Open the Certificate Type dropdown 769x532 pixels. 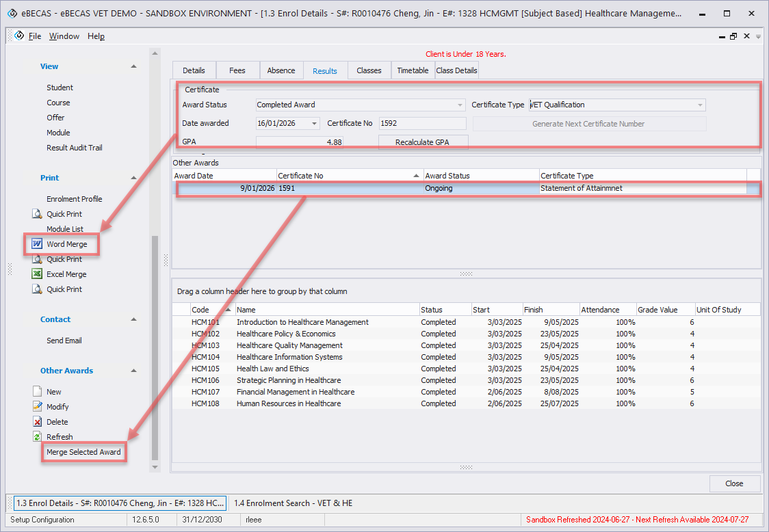(700, 105)
